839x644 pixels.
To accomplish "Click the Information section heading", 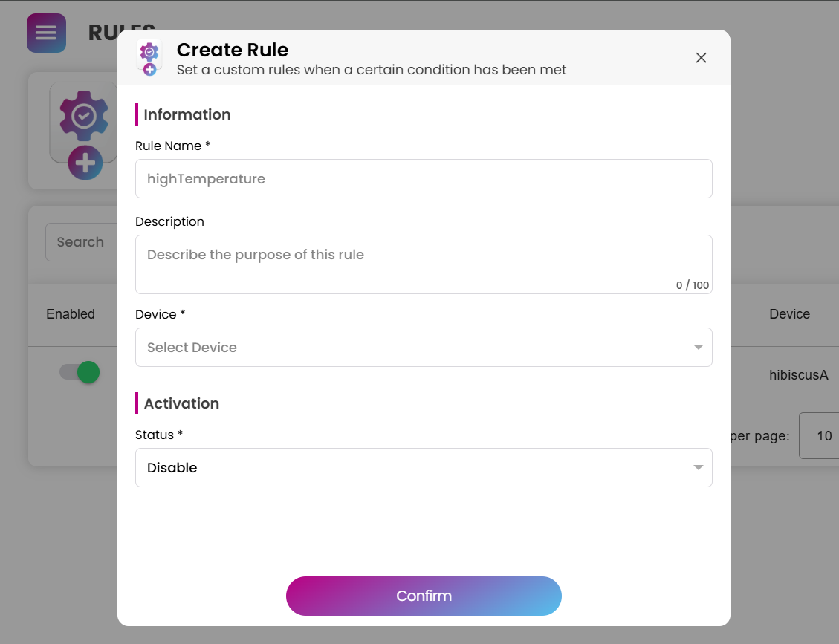I will [x=187, y=114].
